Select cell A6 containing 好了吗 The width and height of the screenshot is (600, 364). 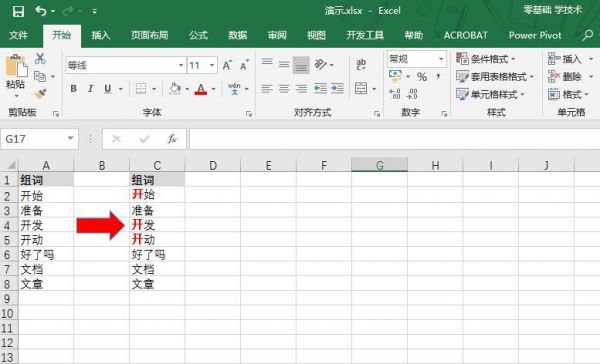coord(46,255)
